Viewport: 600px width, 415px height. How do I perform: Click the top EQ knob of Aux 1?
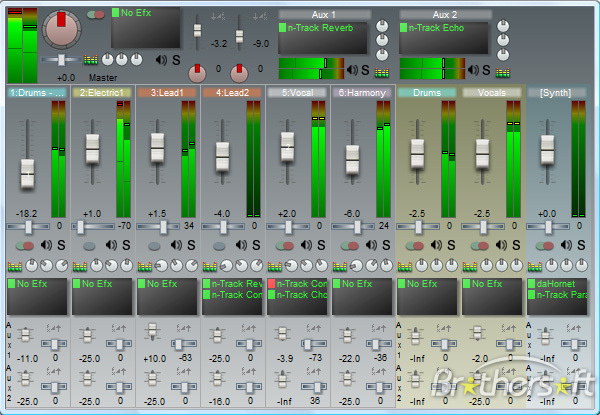click(x=382, y=26)
